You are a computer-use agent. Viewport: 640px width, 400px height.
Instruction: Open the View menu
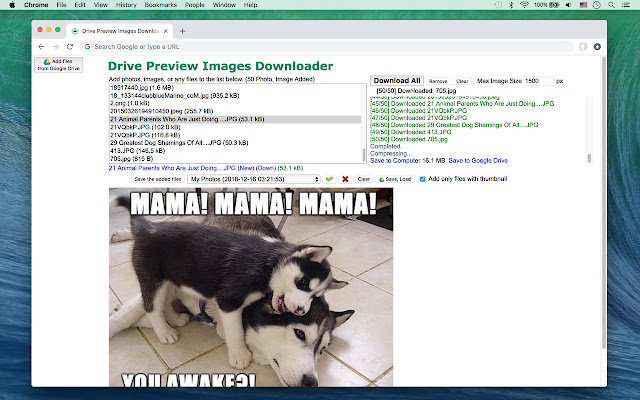coord(101,5)
